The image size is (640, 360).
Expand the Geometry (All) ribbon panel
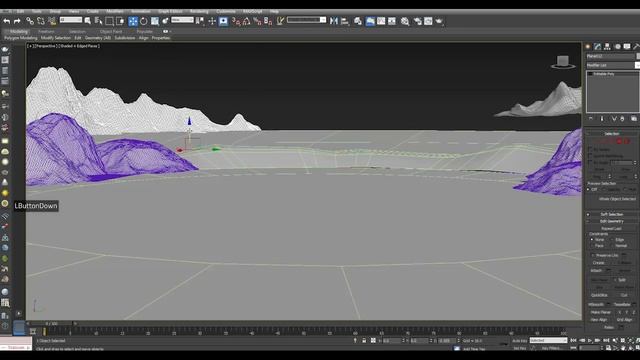[x=98, y=38]
